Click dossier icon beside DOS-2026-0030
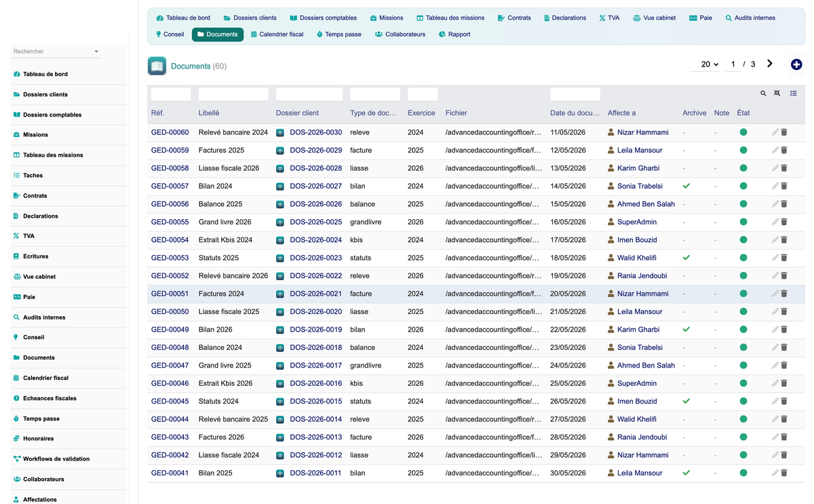Image resolution: width=814 pixels, height=504 pixels. 280,132
